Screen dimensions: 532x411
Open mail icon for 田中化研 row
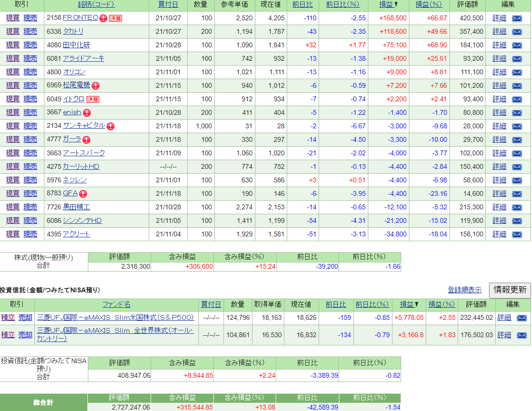point(517,45)
